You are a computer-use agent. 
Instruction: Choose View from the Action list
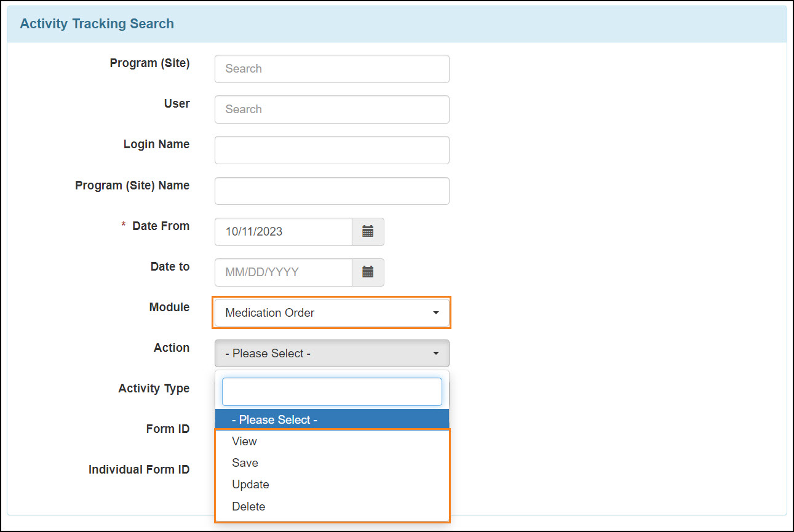pyautogui.click(x=332, y=442)
